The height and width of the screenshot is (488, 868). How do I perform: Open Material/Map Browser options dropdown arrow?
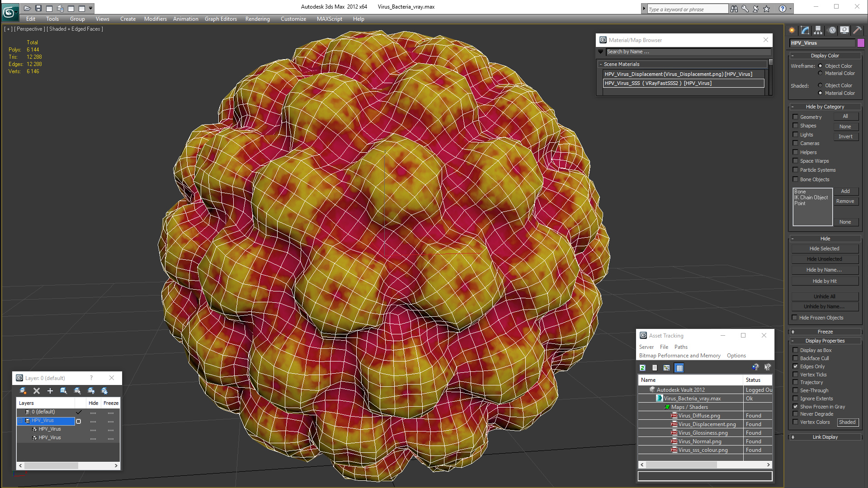click(x=601, y=52)
